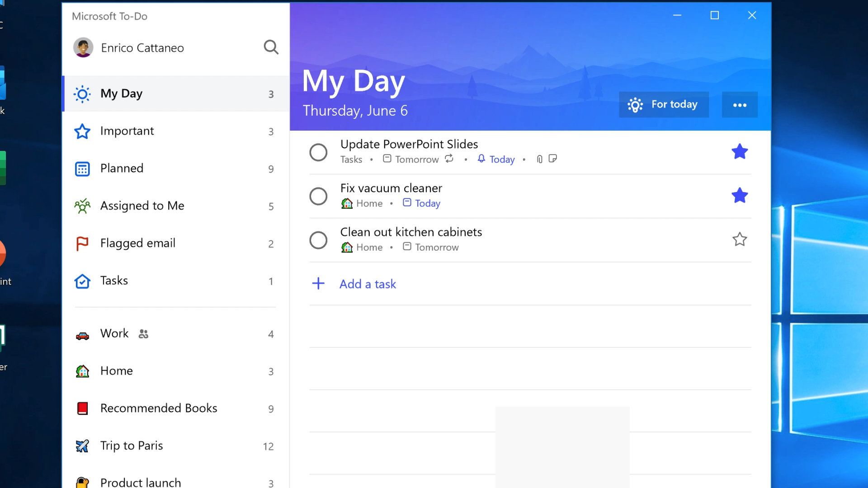This screenshot has height=488, width=868.
Task: Select the Flagged Email flag icon
Action: click(x=82, y=243)
